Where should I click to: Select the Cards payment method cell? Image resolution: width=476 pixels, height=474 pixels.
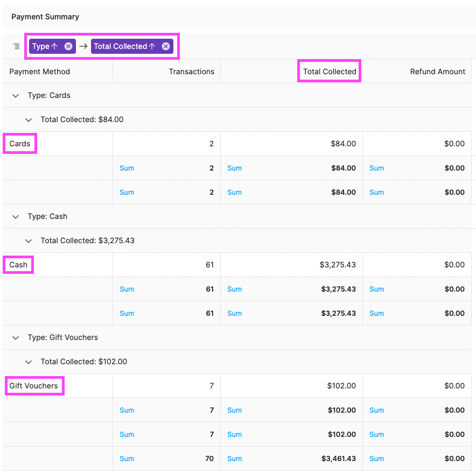point(20,144)
